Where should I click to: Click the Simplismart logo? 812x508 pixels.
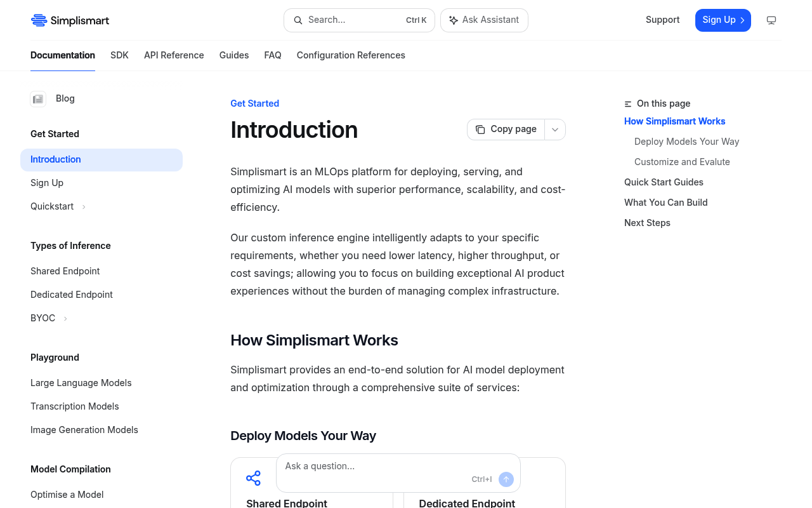point(70,20)
